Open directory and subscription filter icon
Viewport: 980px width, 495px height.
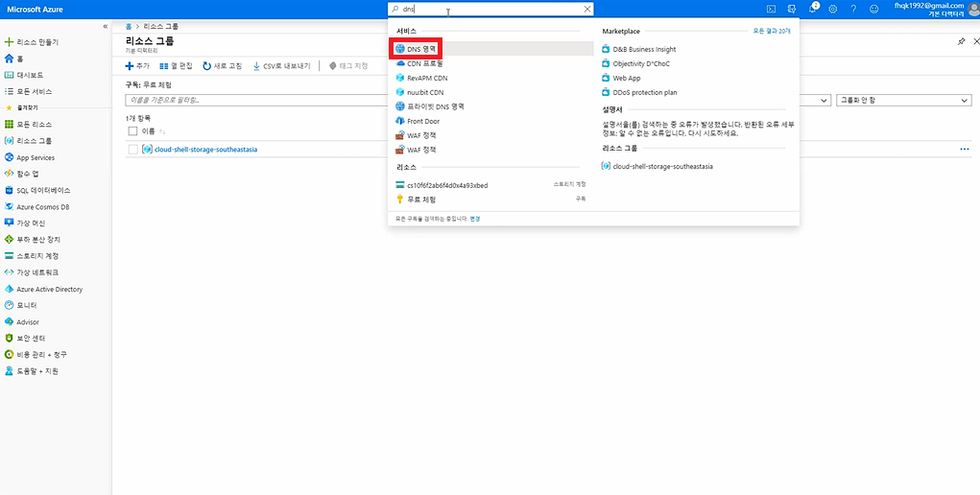793,9
